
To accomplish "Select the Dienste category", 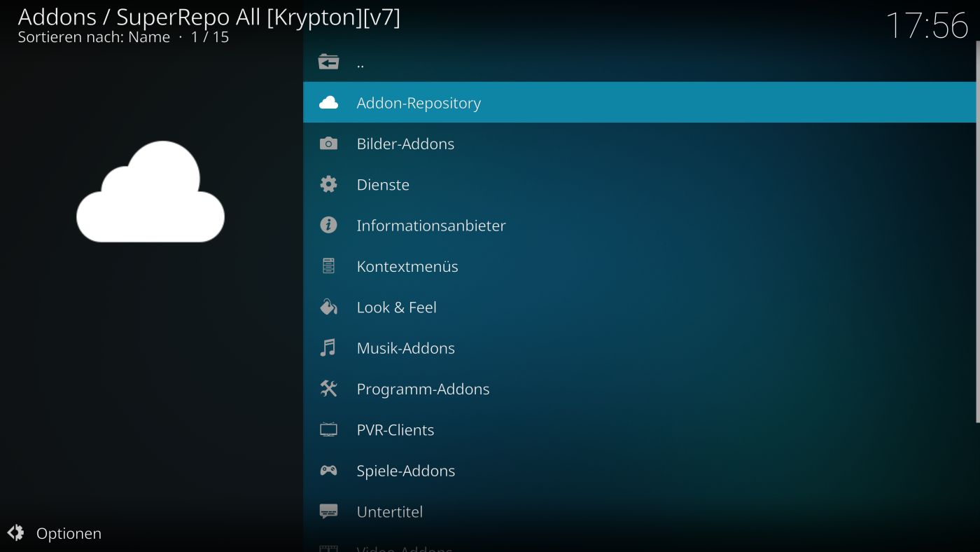I will [x=640, y=184].
